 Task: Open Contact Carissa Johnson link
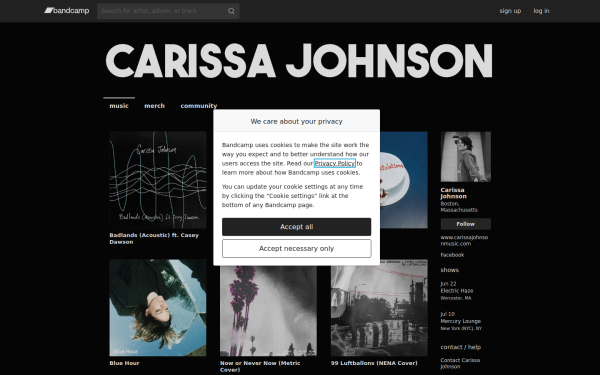click(460, 363)
